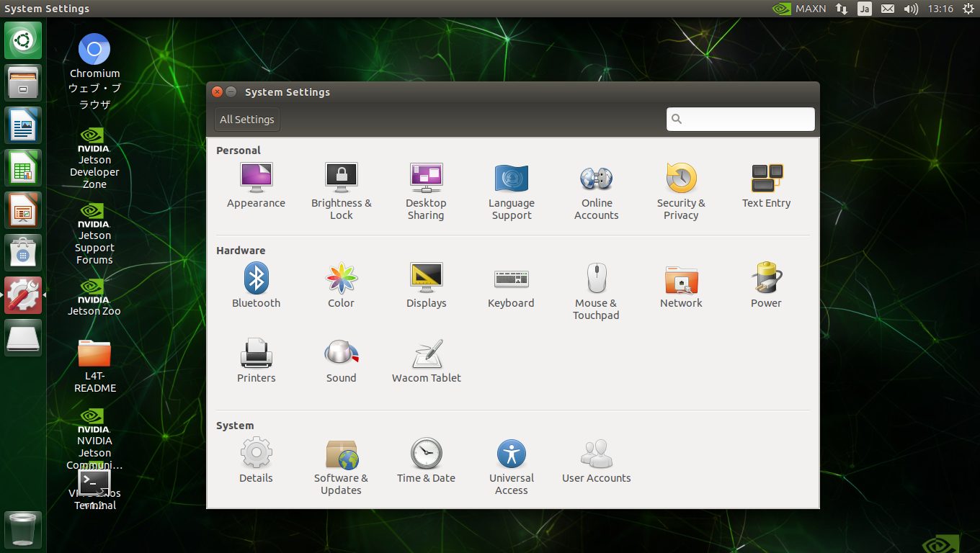
Task: Open Language Support settings
Action: click(x=512, y=190)
